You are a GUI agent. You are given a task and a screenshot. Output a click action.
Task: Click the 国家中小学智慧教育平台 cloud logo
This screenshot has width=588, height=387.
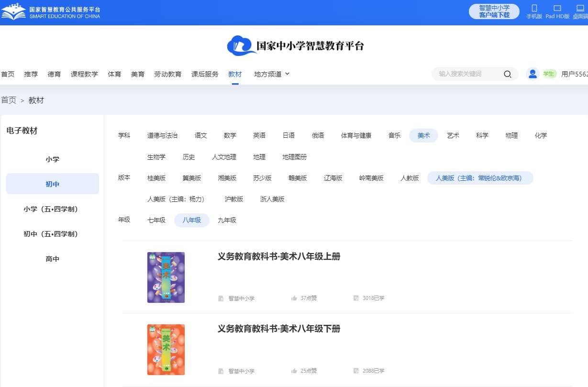tap(296, 45)
